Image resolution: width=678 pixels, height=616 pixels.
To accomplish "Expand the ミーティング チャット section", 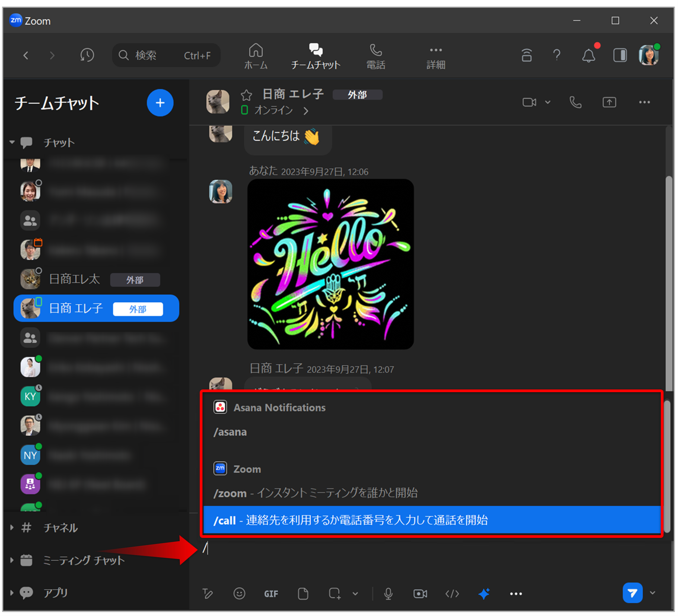I will (x=12, y=560).
